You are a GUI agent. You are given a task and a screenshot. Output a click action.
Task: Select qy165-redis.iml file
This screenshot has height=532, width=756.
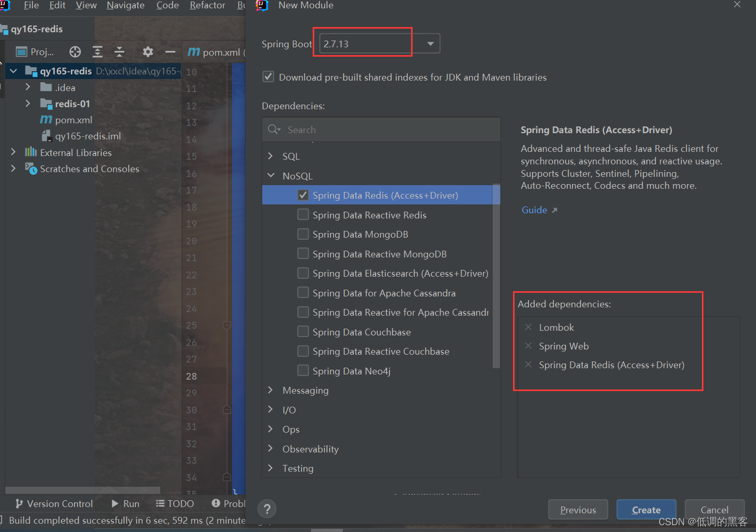pyautogui.click(x=88, y=136)
